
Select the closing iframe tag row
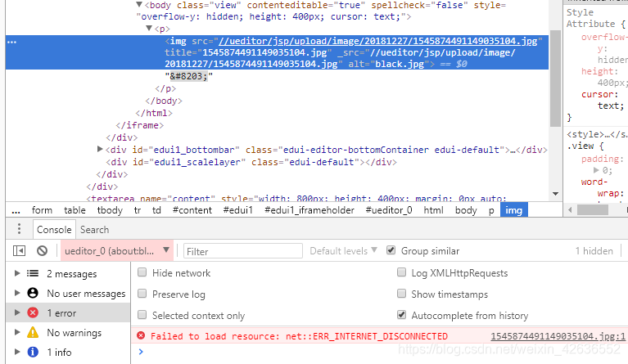(x=139, y=125)
